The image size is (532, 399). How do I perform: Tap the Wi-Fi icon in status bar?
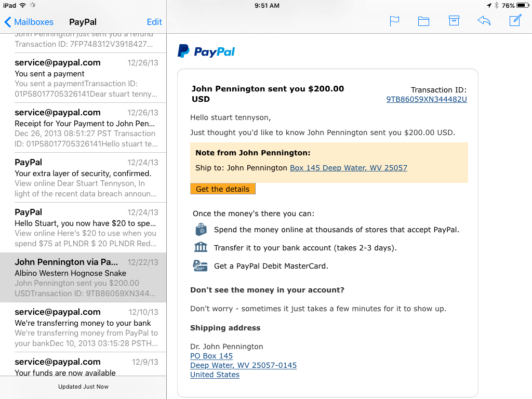tap(23, 5)
